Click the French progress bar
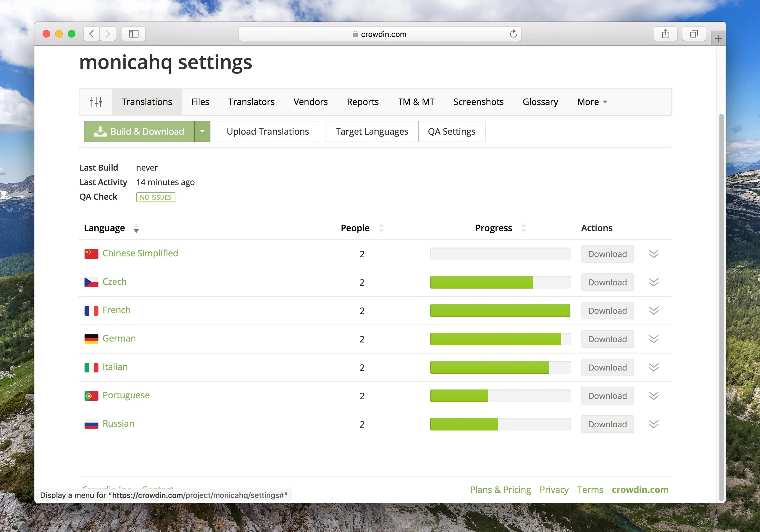The width and height of the screenshot is (760, 532). pos(500,311)
